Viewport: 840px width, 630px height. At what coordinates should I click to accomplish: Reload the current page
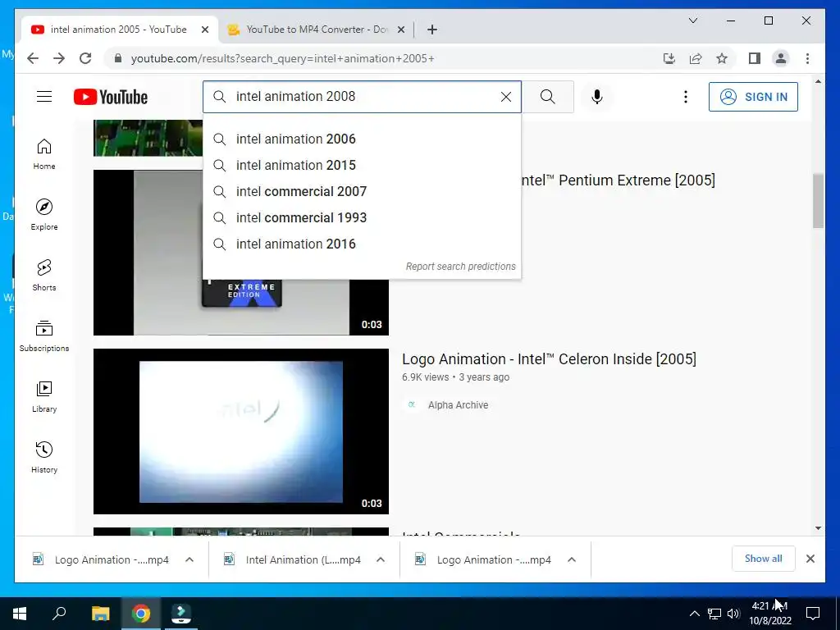tap(85, 58)
